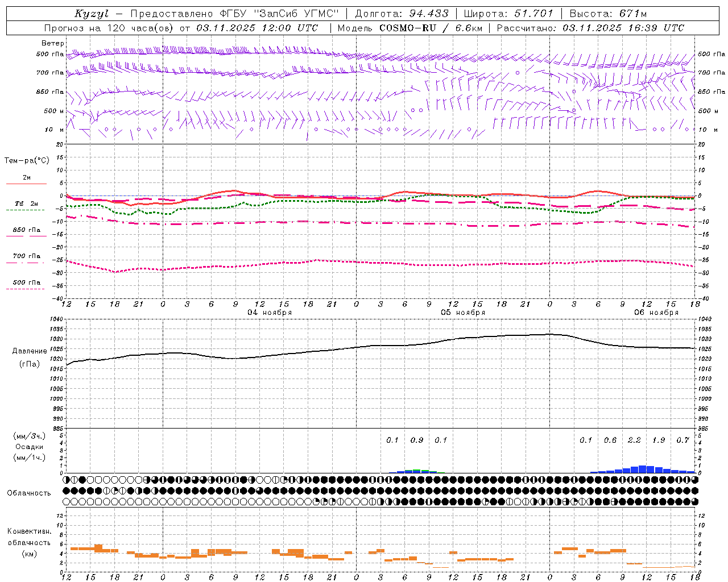Click the Осадки precipitation panel label
Image resolution: width=728 pixels, height=582 pixels.
coord(29,447)
